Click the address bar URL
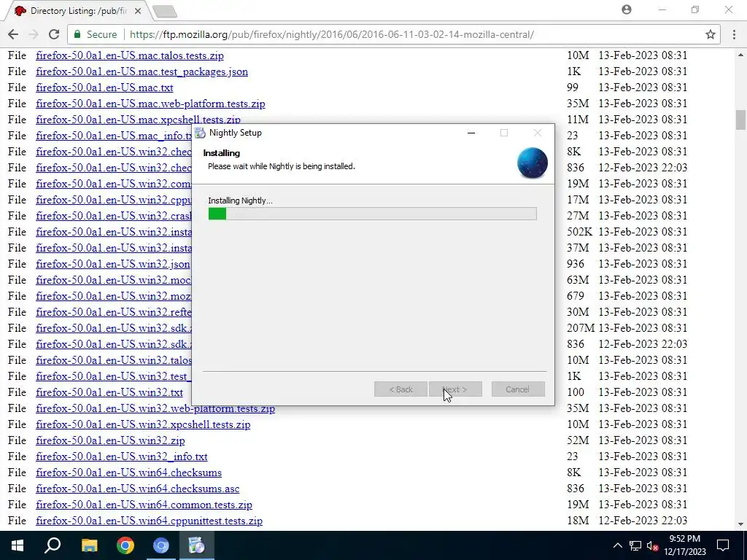This screenshot has height=560, width=747. [x=332, y=34]
